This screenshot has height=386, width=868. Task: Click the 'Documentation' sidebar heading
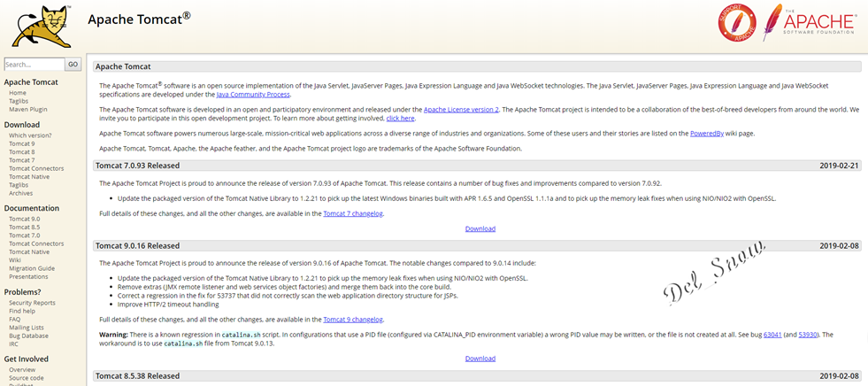click(x=32, y=208)
